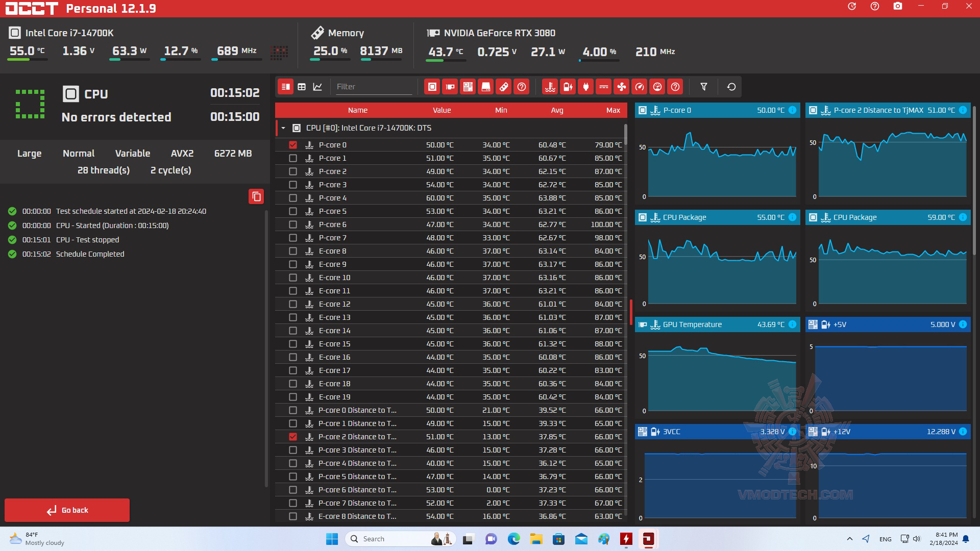980x551 pixels.
Task: Sort the table by the Max column
Action: click(613, 110)
